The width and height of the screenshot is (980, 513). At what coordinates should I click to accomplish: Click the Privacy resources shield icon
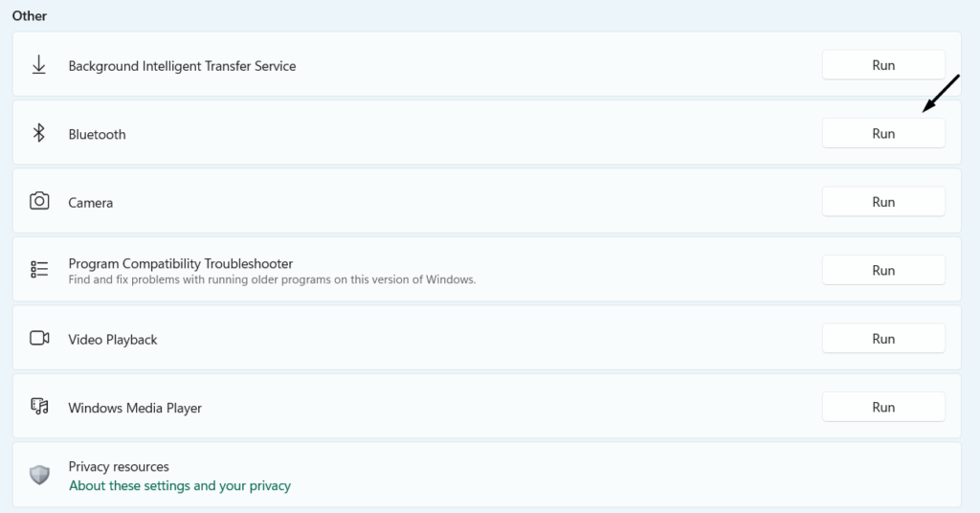pos(39,475)
